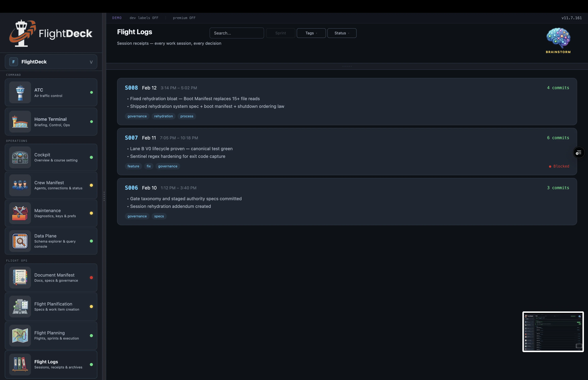Collapse the FlightDeck workspace chevron
This screenshot has width=588, height=380.
(x=91, y=62)
